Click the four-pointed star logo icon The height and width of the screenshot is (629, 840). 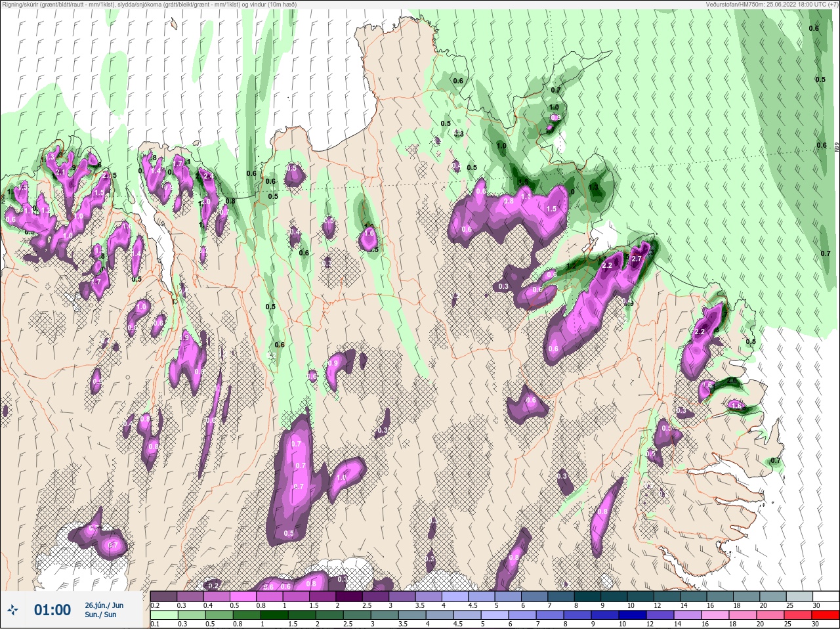[x=14, y=610]
